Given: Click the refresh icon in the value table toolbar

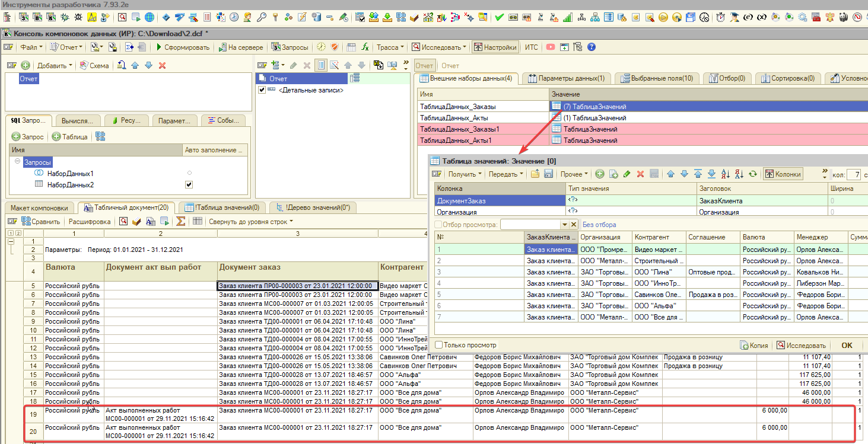Looking at the screenshot, I should point(752,174).
